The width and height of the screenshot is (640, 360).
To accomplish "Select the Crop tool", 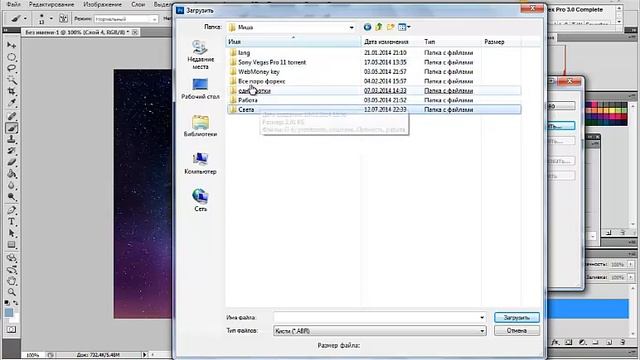I will click(x=11, y=92).
